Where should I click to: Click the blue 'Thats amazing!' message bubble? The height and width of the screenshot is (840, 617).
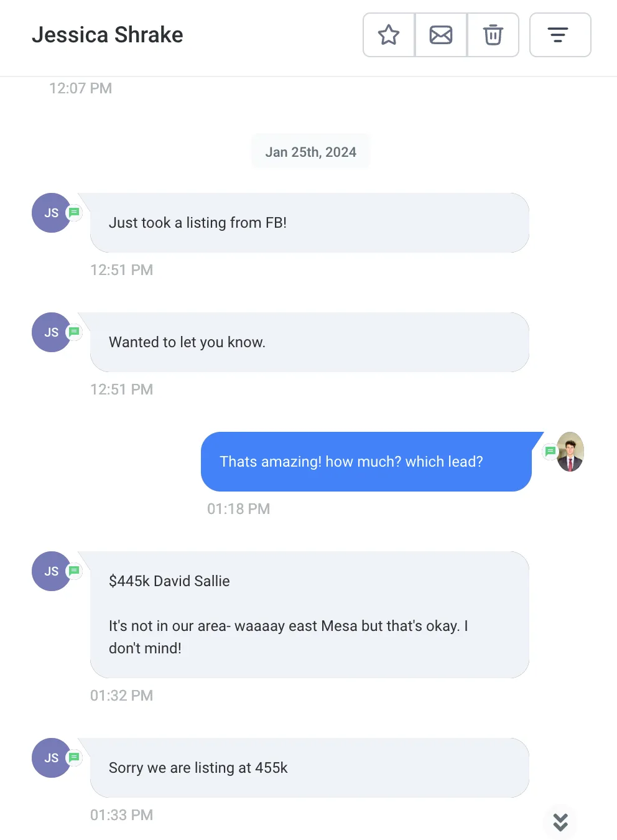coord(366,462)
